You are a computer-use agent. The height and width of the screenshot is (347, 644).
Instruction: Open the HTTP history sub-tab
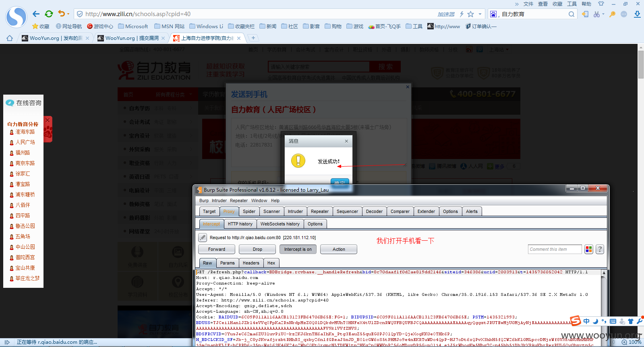[x=240, y=224]
